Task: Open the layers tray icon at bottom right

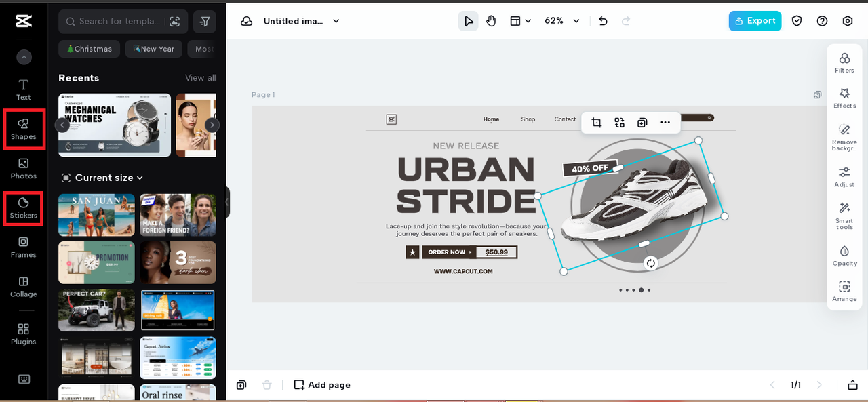Action: tap(852, 385)
